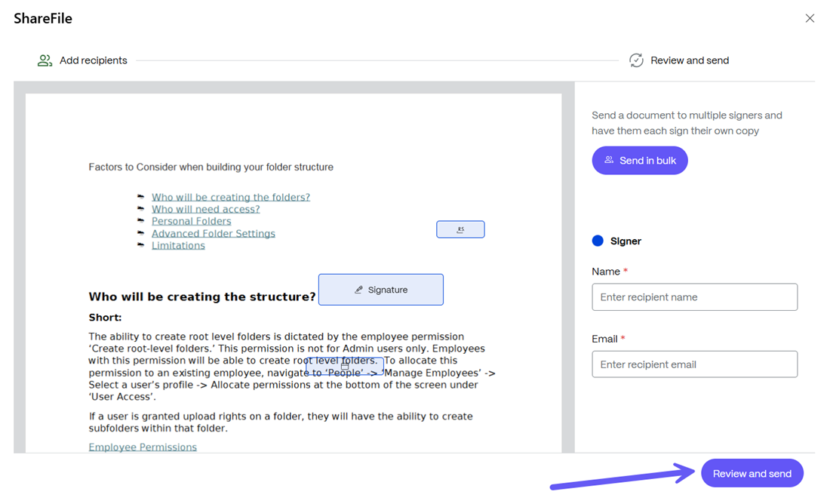Select the Signature field on document
The height and width of the screenshot is (504, 830).
(380, 290)
